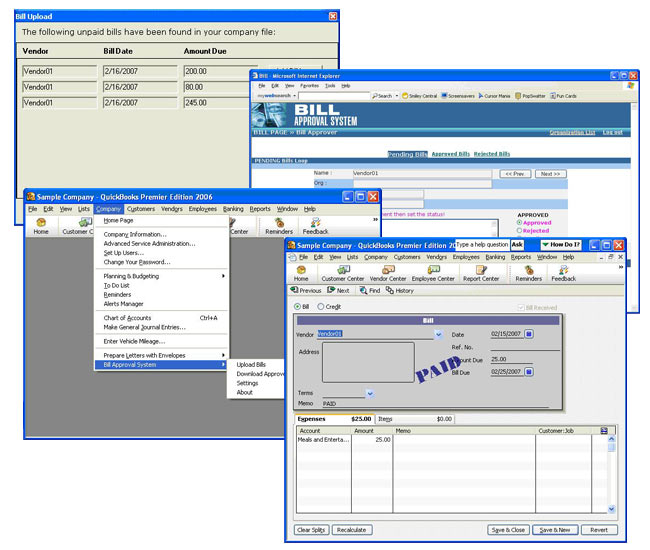
Task: Expand the Terms dropdown
Action: tap(370, 393)
